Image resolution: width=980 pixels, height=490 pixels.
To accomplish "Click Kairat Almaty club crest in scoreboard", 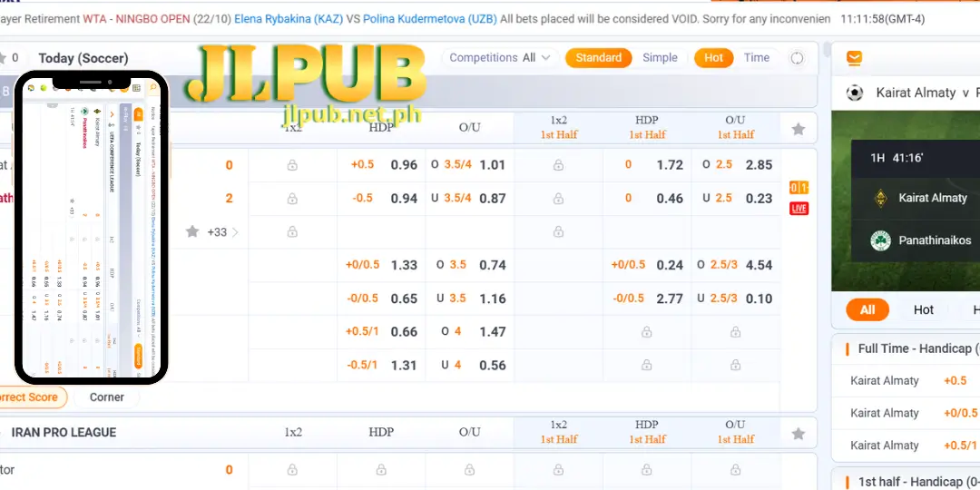I will (x=880, y=198).
